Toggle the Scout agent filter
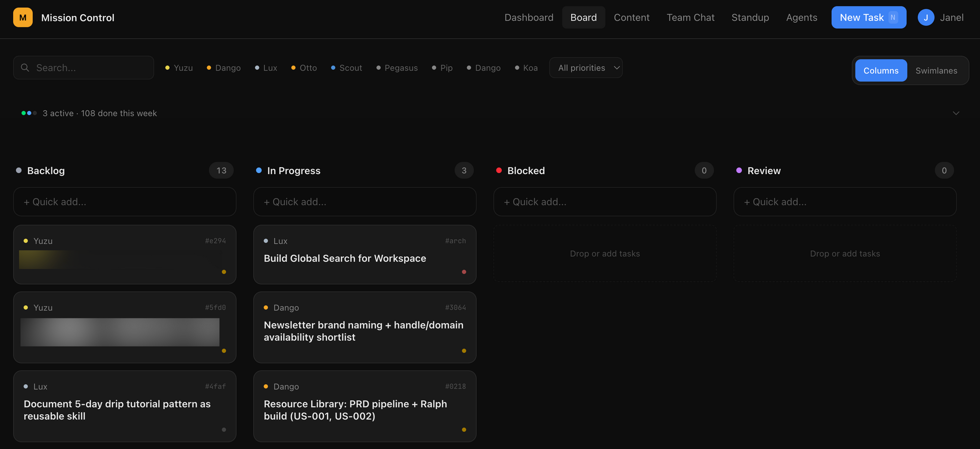This screenshot has width=980, height=449. pyautogui.click(x=346, y=68)
